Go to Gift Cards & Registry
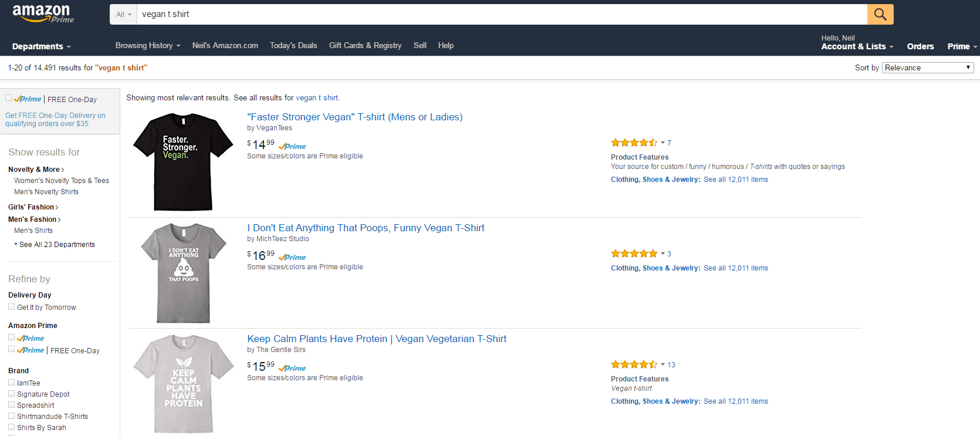Viewport: 980px width, 436px height. [x=365, y=45]
